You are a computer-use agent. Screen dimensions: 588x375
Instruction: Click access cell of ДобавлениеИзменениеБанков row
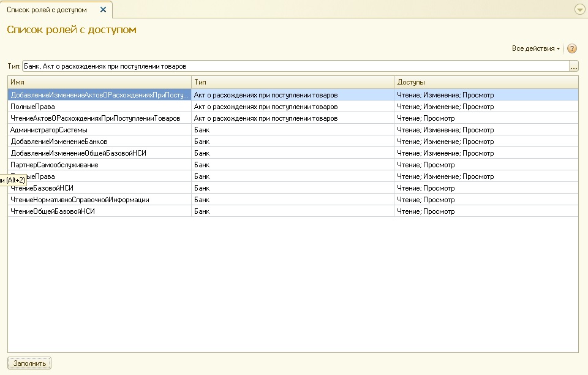click(x=486, y=142)
